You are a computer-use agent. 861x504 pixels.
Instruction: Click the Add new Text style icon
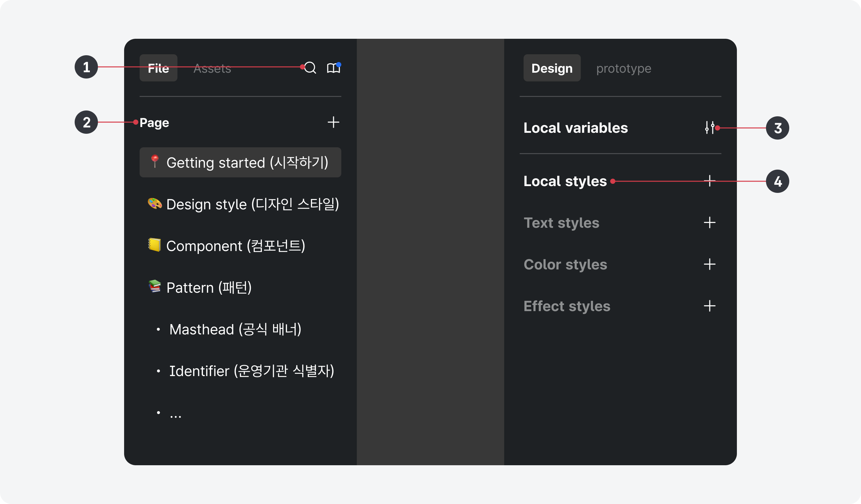pyautogui.click(x=710, y=223)
